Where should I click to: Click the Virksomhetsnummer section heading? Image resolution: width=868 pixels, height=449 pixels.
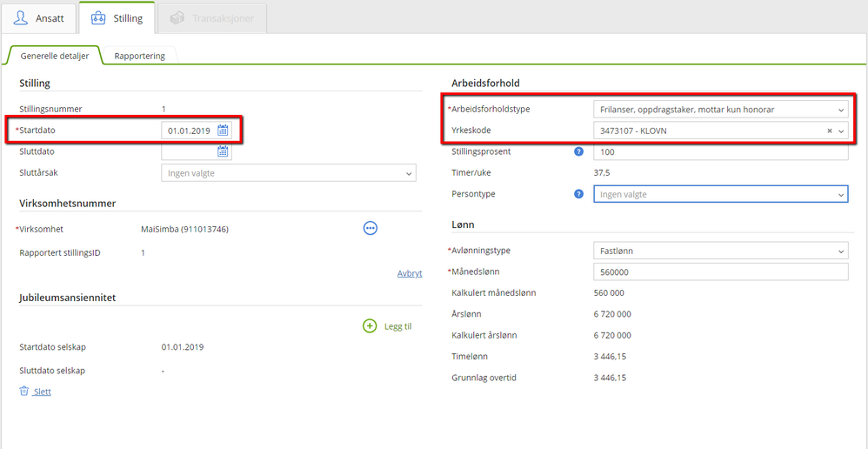pyautogui.click(x=68, y=204)
